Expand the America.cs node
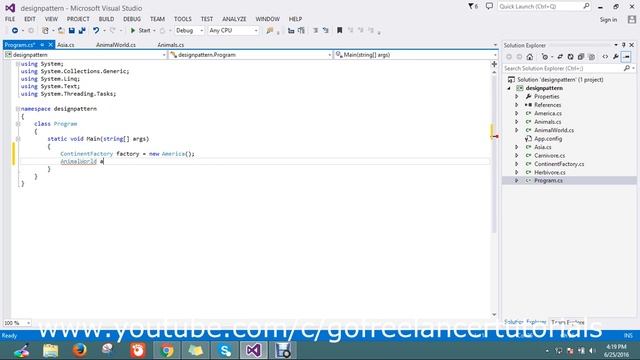This screenshot has width=640, height=360. click(517, 113)
